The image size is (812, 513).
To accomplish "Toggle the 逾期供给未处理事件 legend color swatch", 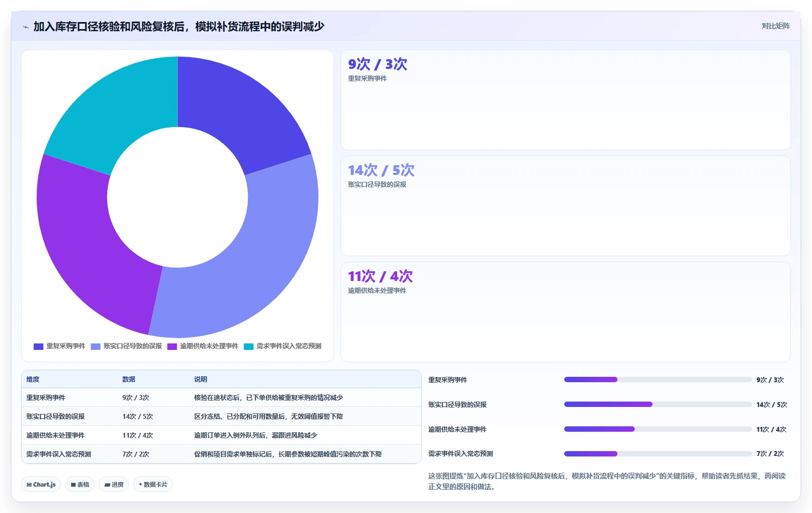I will click(172, 346).
